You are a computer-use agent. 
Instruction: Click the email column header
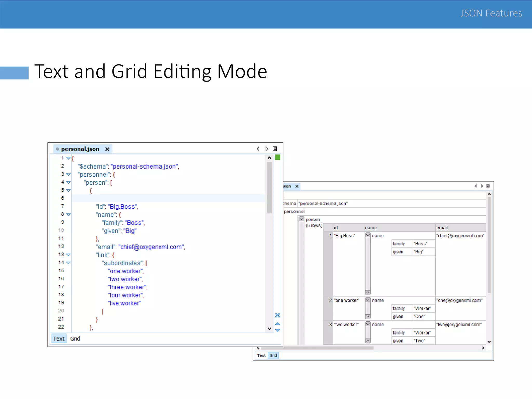coord(461,228)
